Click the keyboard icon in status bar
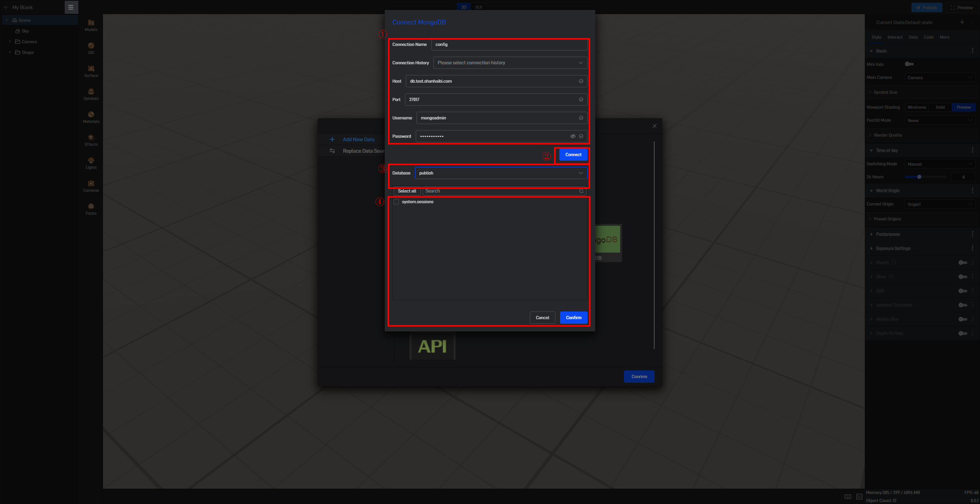This screenshot has width=980, height=504. pyautogui.click(x=848, y=497)
